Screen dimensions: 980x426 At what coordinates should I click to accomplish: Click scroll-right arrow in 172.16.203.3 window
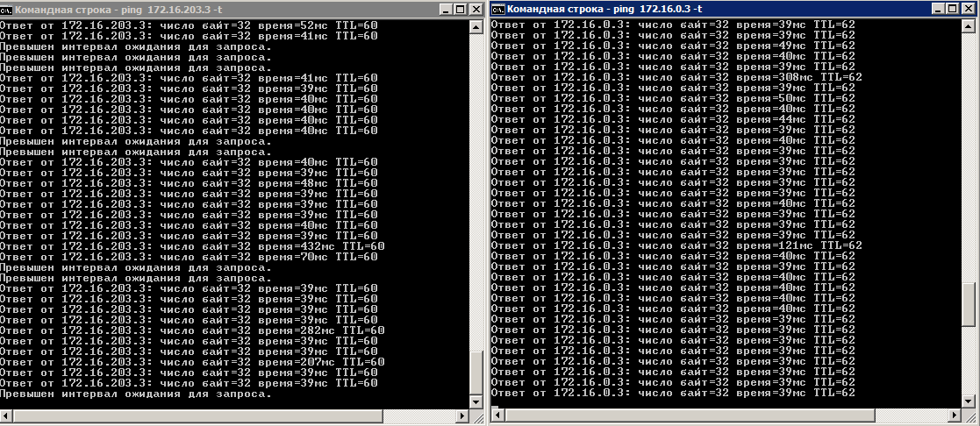click(x=462, y=416)
